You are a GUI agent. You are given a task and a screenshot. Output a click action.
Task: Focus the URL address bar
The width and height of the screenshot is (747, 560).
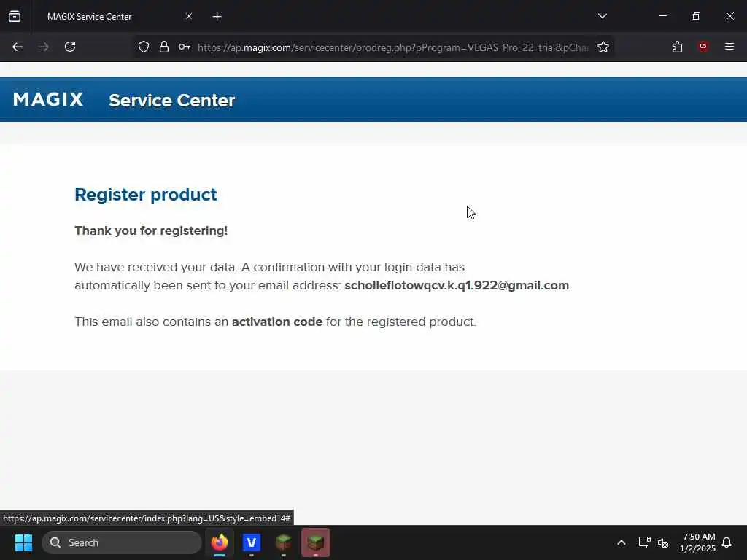point(393,47)
